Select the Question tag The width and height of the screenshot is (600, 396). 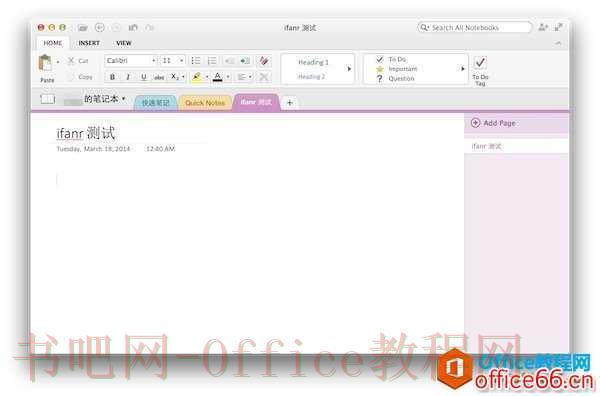coord(395,78)
